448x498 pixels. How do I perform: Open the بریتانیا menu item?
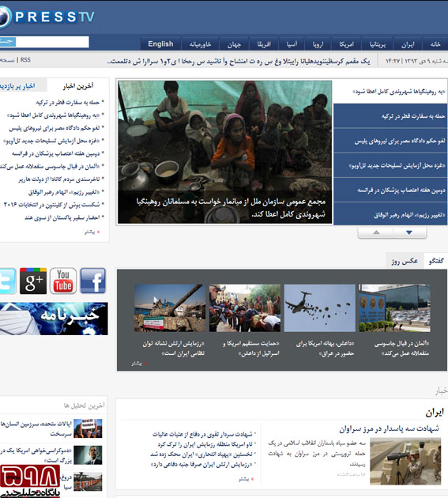(x=378, y=44)
